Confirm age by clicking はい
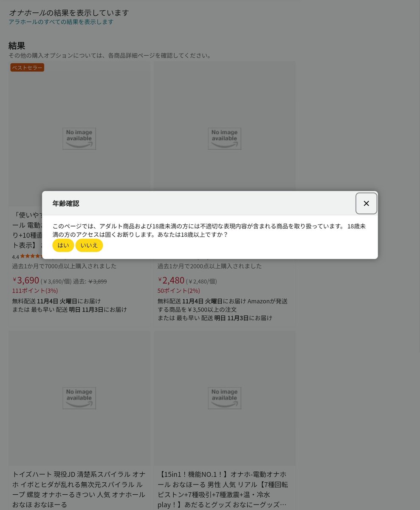Viewport: 420px width, 510px height. pos(63,245)
